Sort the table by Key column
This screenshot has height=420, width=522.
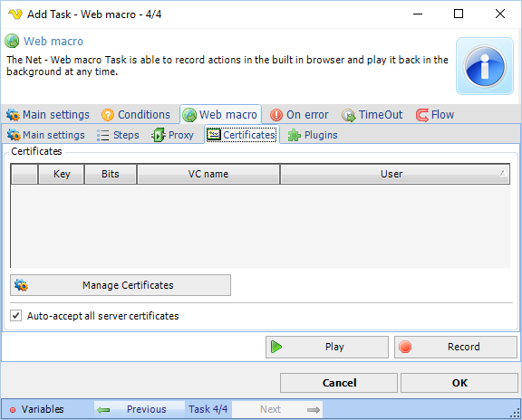click(x=62, y=174)
